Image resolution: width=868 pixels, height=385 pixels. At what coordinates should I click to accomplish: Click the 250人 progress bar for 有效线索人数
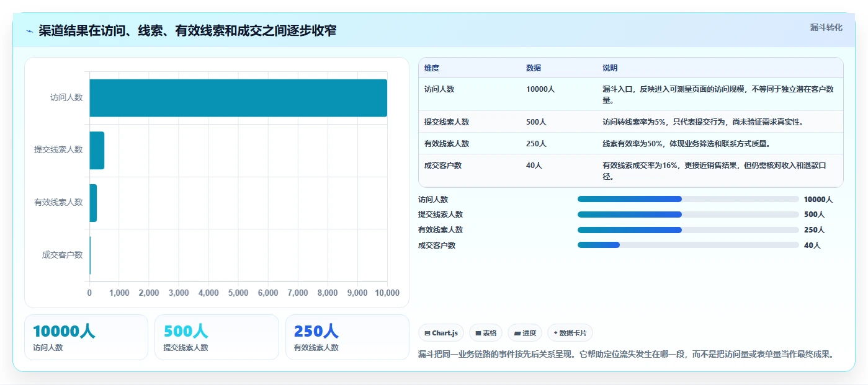point(688,229)
